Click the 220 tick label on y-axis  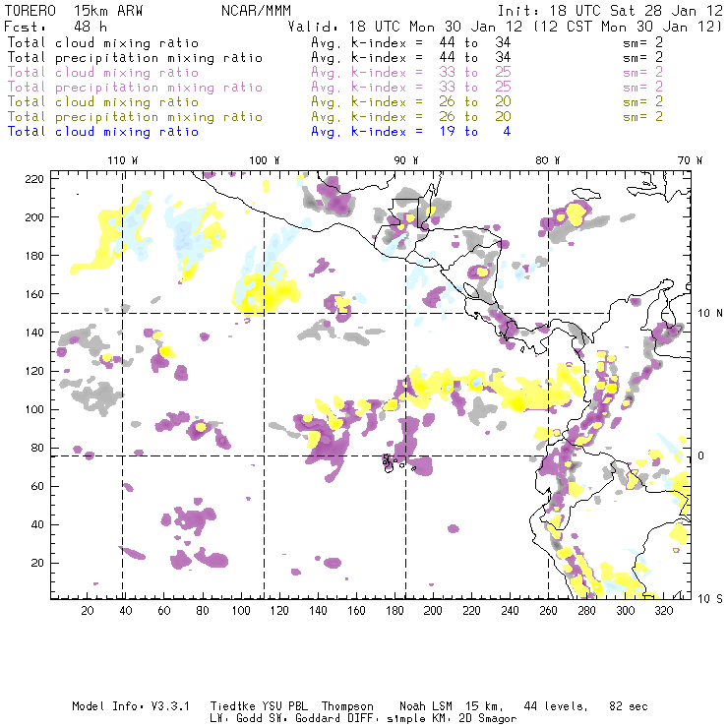[x=34, y=179]
